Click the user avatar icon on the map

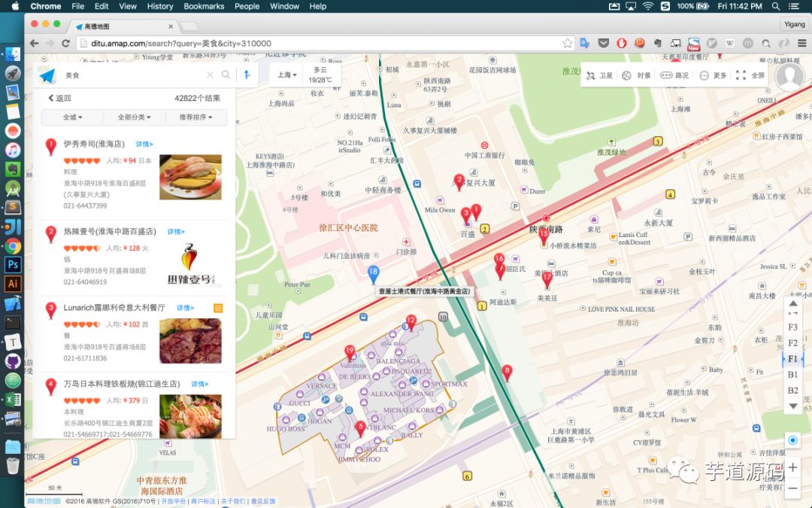click(789, 76)
